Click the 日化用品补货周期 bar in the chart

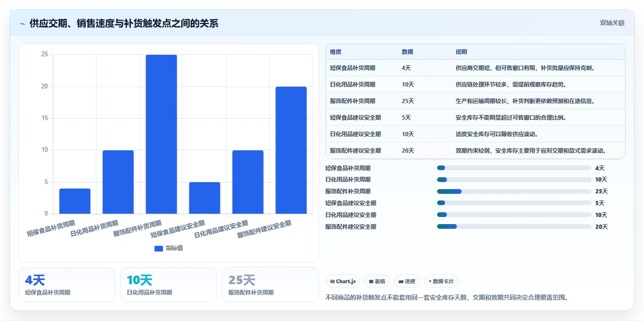pyautogui.click(x=118, y=182)
